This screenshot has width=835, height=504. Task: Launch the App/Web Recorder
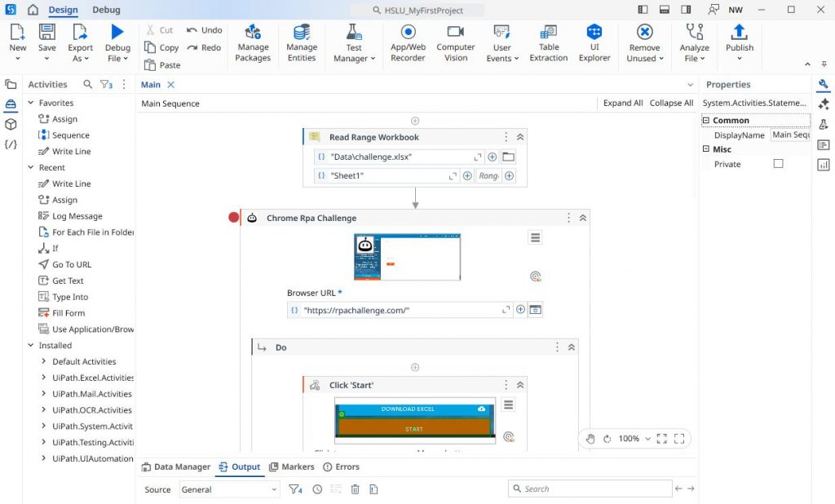pos(407,42)
